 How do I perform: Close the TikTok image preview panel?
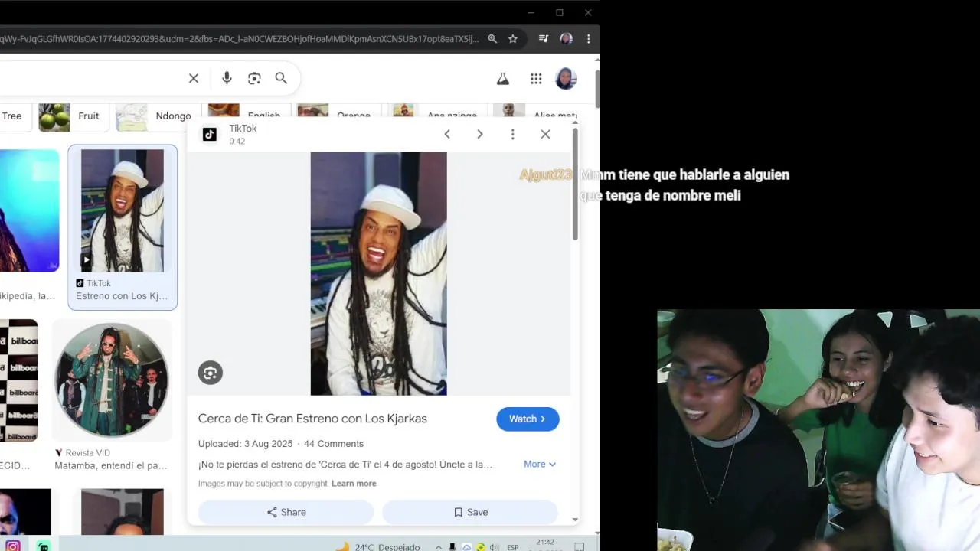pyautogui.click(x=545, y=134)
